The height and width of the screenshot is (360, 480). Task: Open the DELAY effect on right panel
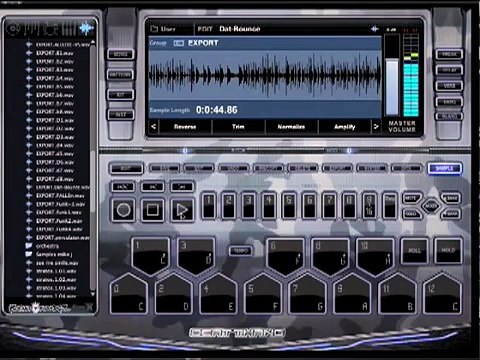(449, 70)
